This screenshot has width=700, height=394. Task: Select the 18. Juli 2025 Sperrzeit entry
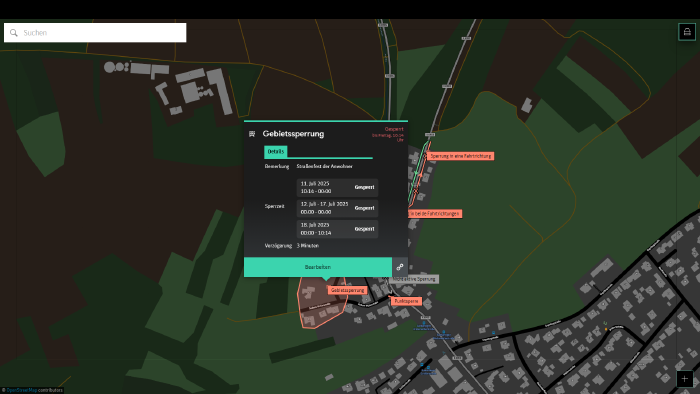[x=337, y=229]
